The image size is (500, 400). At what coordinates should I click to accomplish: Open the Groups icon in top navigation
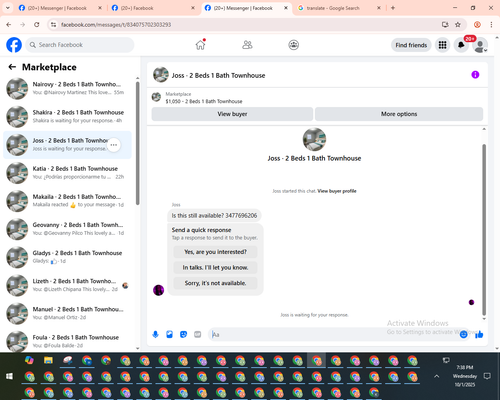(x=294, y=45)
